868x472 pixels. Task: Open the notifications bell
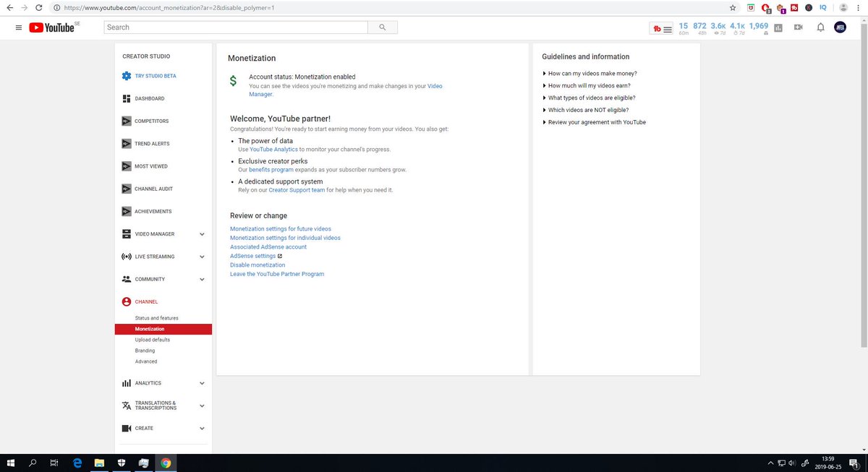tap(820, 27)
